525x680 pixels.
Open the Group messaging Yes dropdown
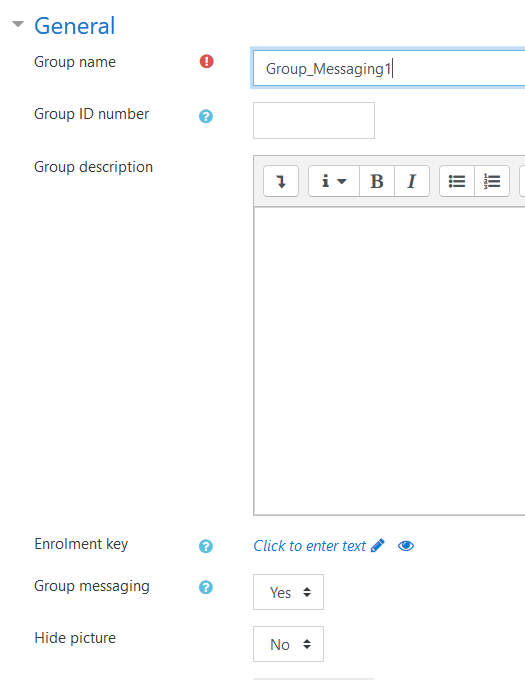pyautogui.click(x=288, y=592)
